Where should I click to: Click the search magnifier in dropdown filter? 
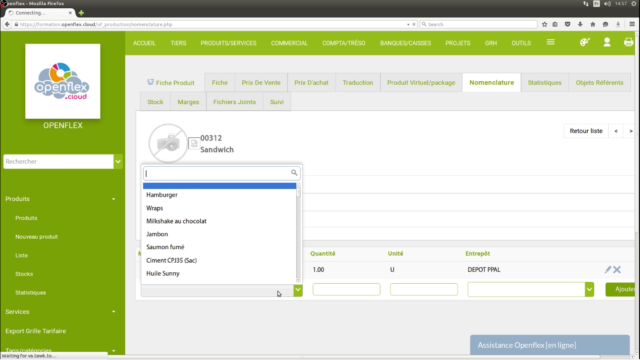[x=294, y=173]
